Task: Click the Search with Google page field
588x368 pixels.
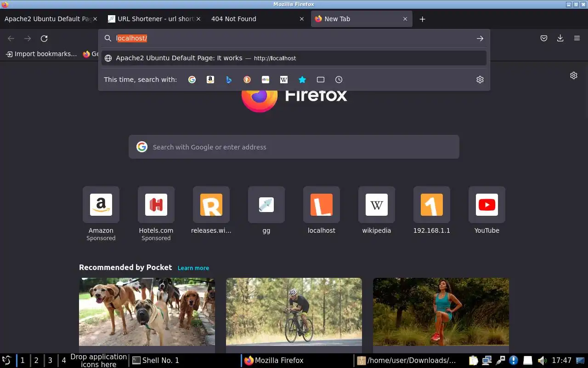Action: [x=294, y=147]
